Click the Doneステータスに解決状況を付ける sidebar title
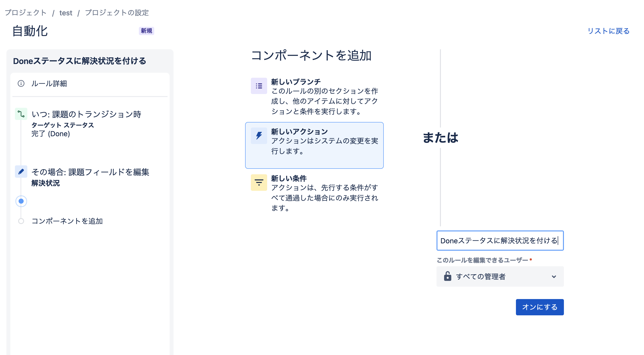The width and height of the screenshot is (644, 355). [x=79, y=61]
